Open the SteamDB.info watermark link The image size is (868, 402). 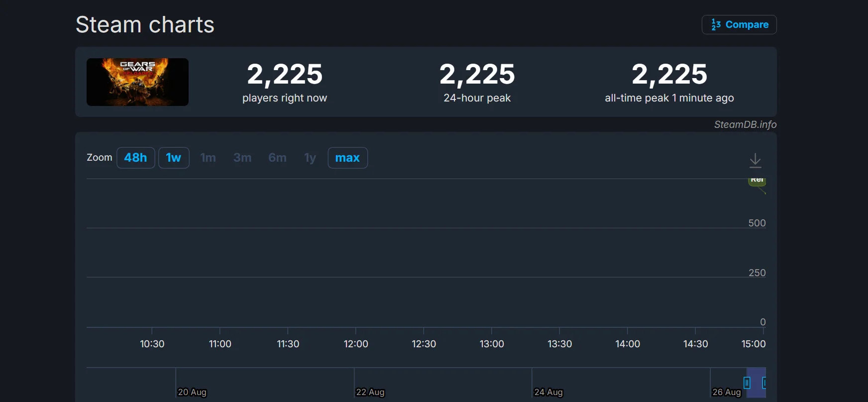pos(745,124)
